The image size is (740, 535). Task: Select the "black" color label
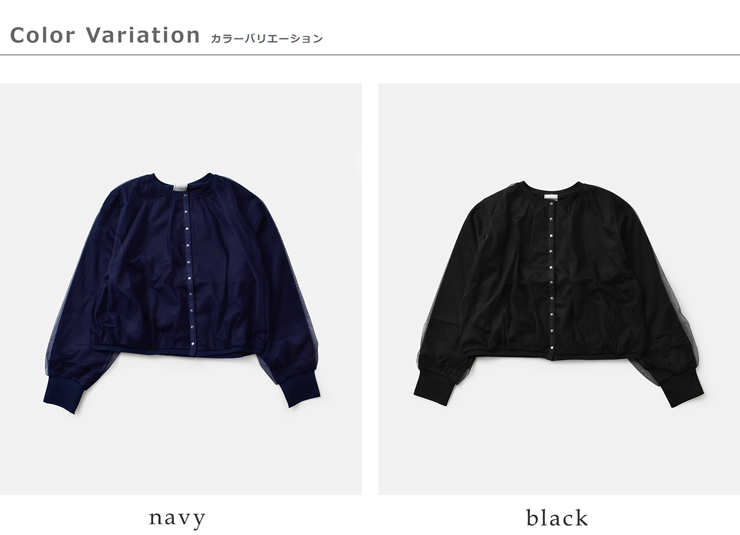[x=557, y=518]
